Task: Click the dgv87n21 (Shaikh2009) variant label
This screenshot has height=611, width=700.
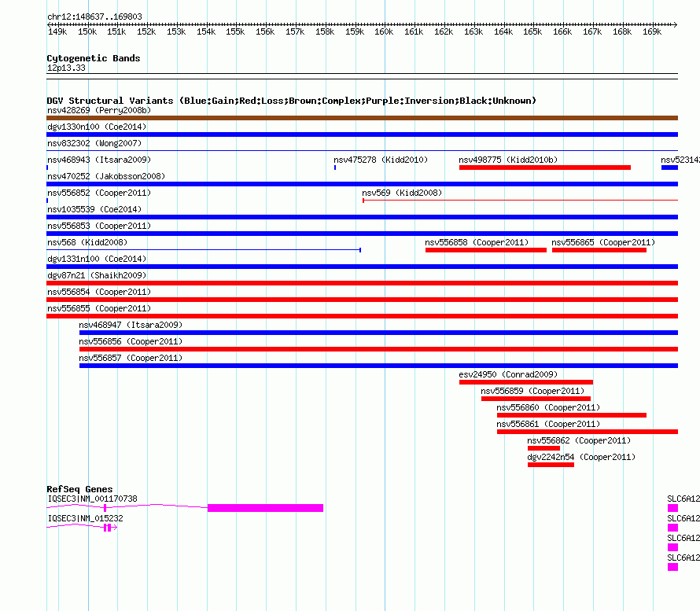Action: coord(97,275)
